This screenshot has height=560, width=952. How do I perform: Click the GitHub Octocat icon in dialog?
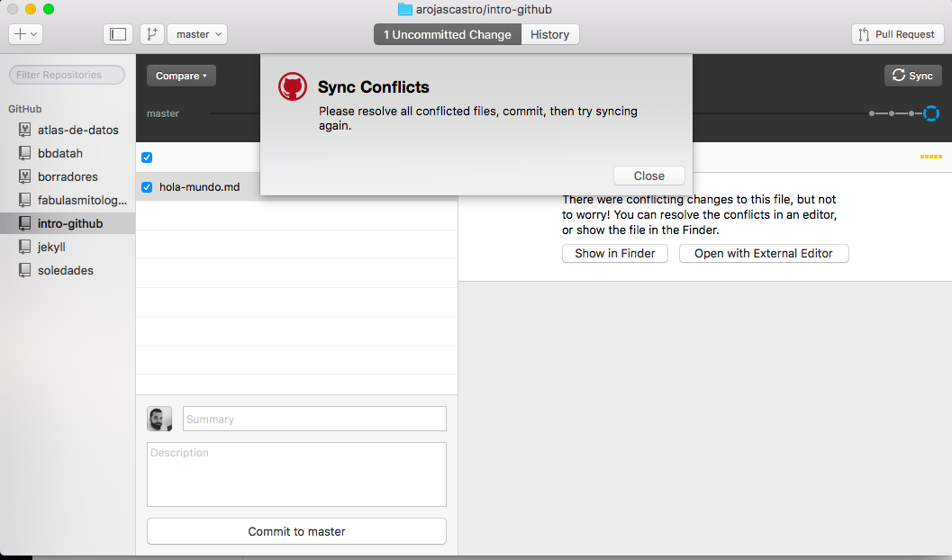[x=292, y=87]
